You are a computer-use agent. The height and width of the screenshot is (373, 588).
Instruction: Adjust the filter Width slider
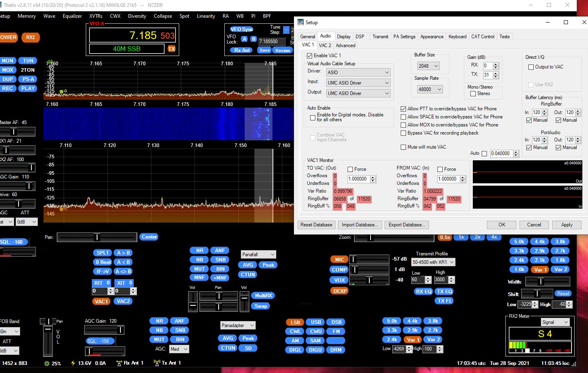click(x=547, y=282)
